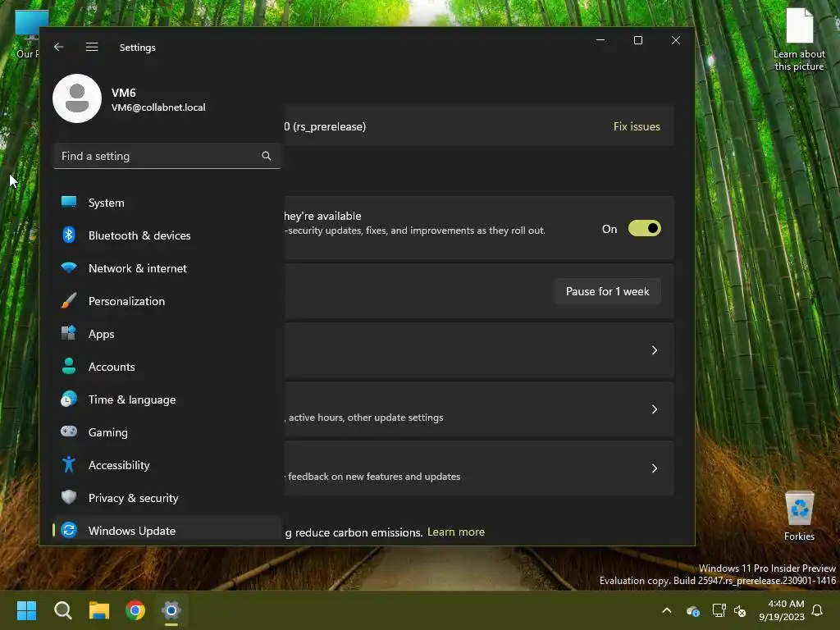The height and width of the screenshot is (630, 840).
Task: Launch Google Chrome from the taskbar
Action: point(135,610)
